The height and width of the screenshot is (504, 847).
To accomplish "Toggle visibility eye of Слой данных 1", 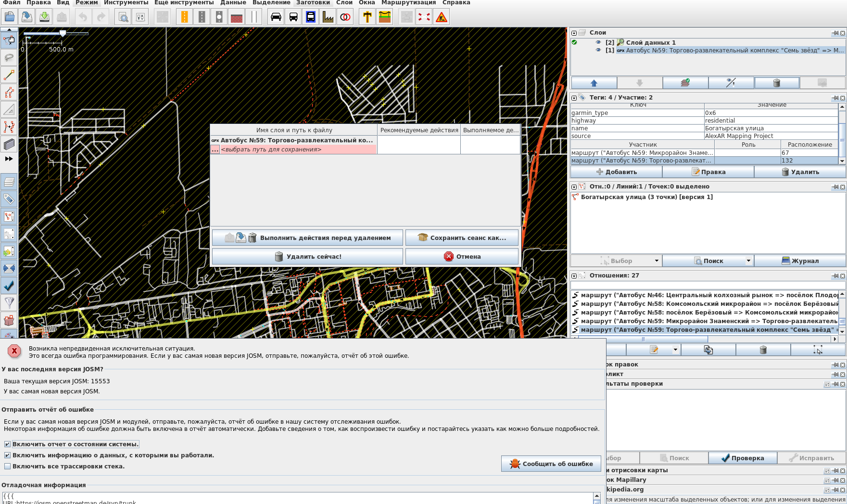I will click(598, 42).
